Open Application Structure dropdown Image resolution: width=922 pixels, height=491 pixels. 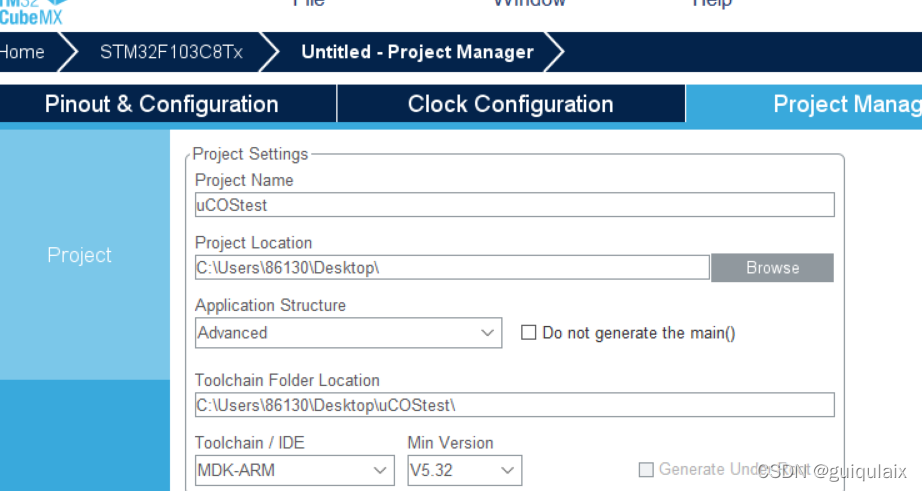point(349,333)
